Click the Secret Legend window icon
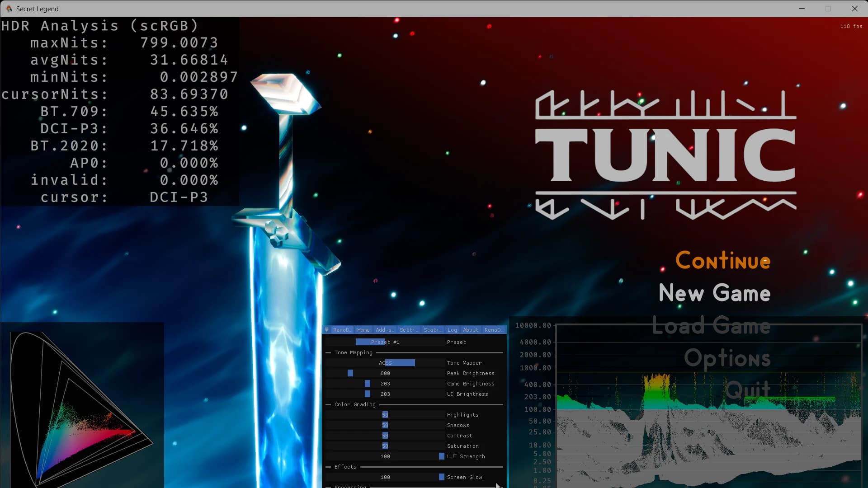868x488 pixels. tap(9, 9)
